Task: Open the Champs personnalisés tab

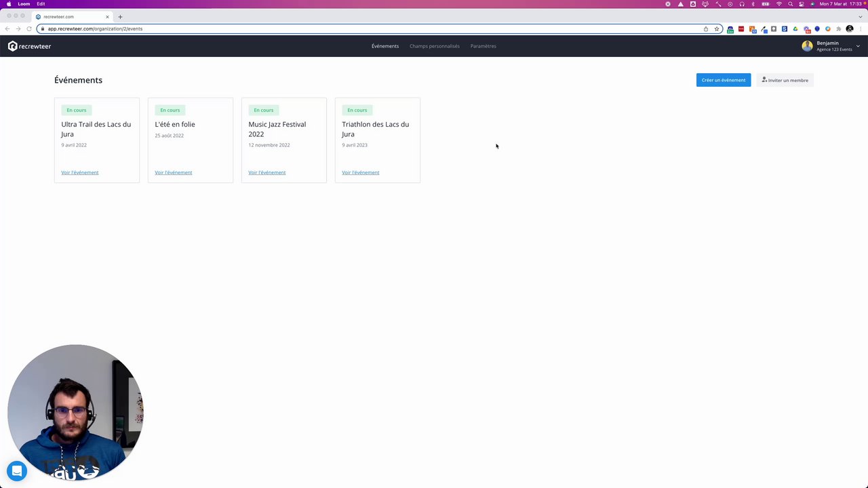Action: [x=435, y=46]
